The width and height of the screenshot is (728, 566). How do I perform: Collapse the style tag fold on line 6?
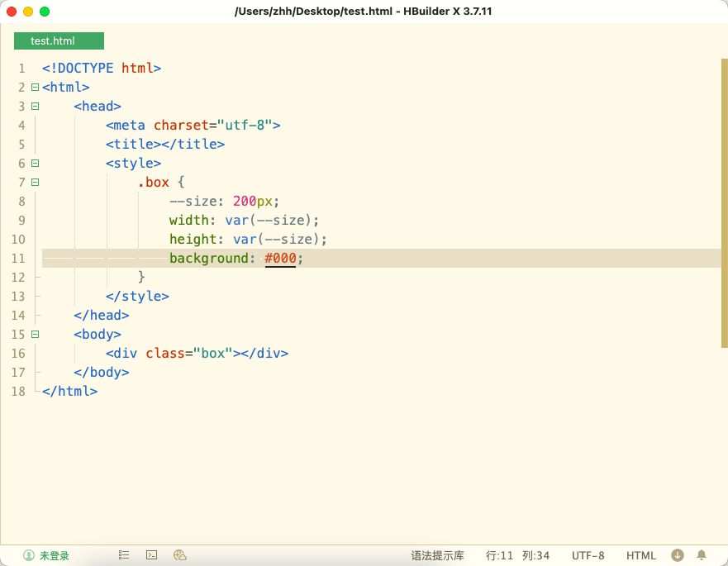[x=35, y=163]
